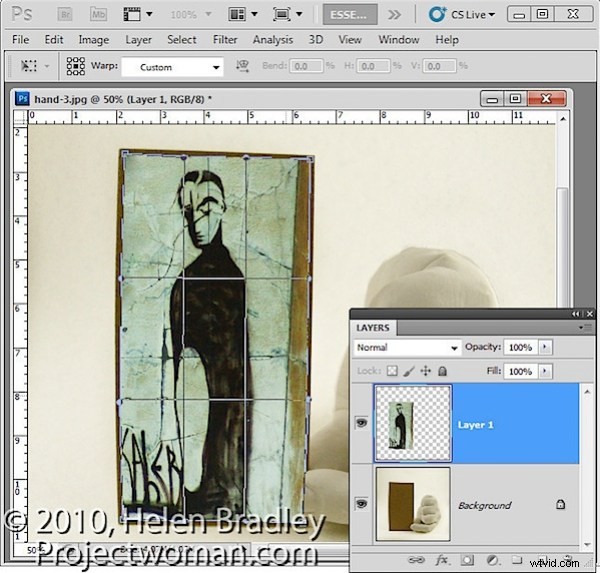Click the Layers panel scroll up arrow
Image resolution: width=600 pixels, height=573 pixels.
tap(587, 392)
